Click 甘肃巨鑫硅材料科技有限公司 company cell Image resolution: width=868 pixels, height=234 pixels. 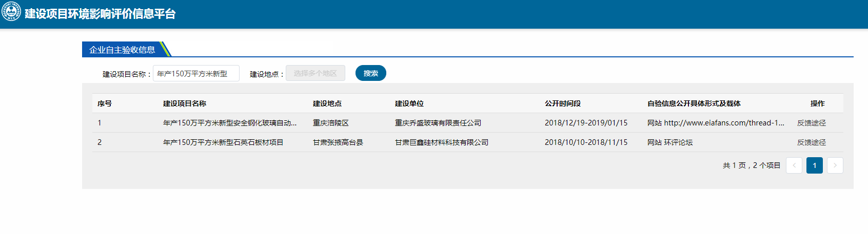point(442,142)
